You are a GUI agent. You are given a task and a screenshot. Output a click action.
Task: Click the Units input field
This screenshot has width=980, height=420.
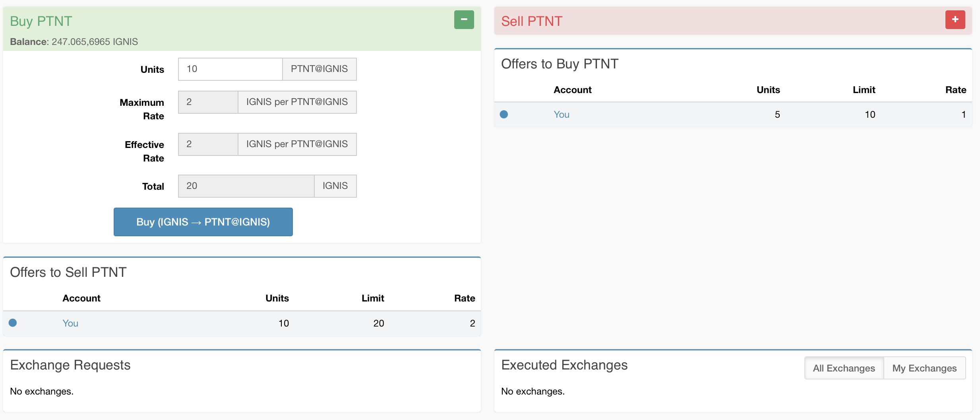tap(230, 69)
